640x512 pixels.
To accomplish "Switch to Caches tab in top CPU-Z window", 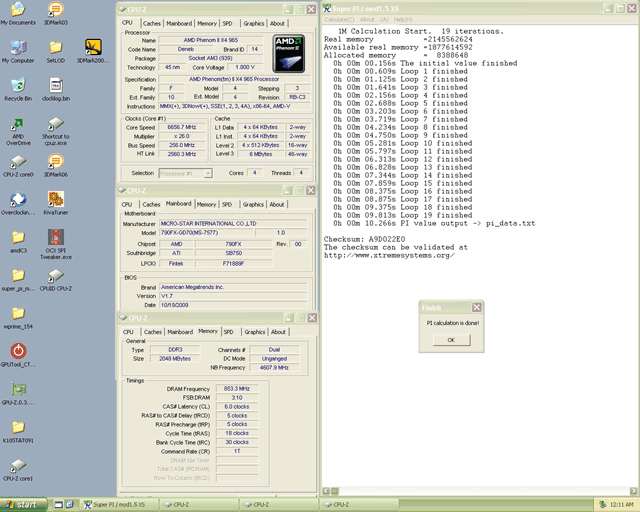I will [x=151, y=22].
